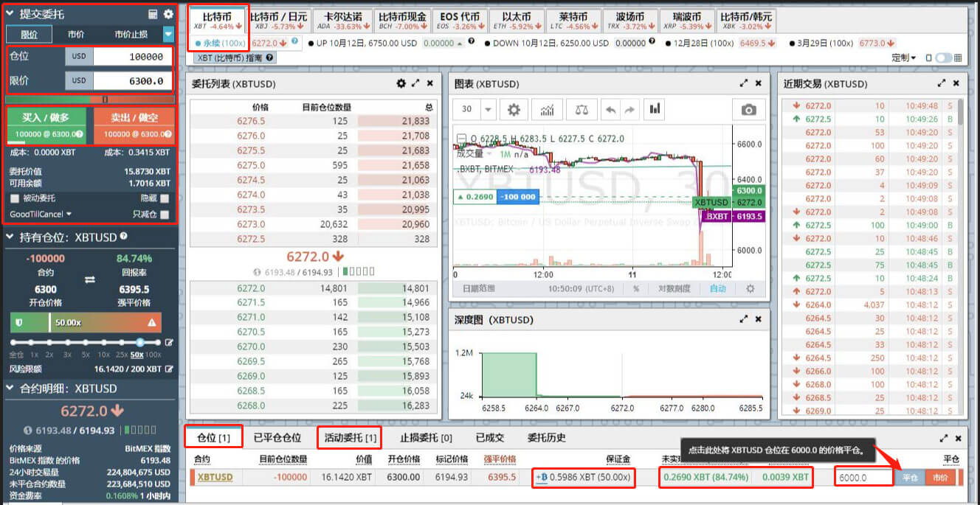This screenshot has height=505, width=980.
Task: Open the 委托列表 order book settings gear
Action: coord(401,84)
